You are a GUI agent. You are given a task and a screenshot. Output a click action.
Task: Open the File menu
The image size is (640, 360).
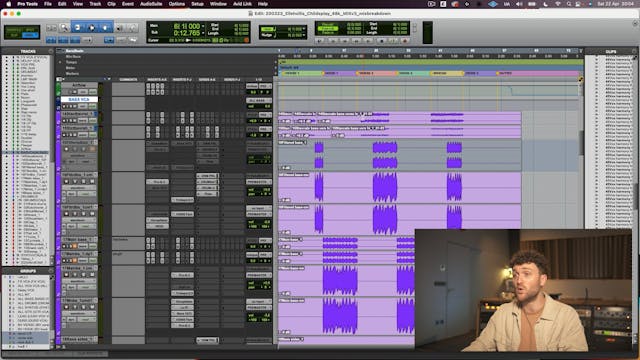(x=48, y=4)
